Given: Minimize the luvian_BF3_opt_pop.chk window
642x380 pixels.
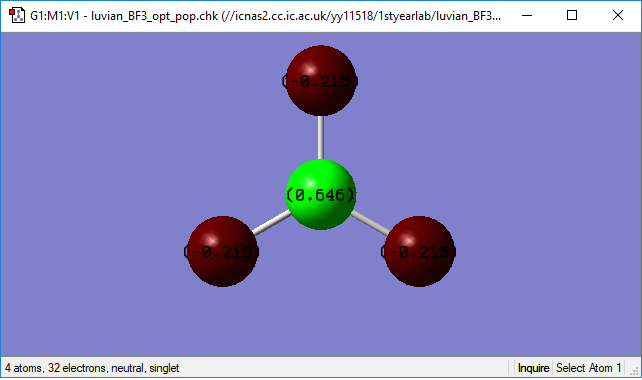Looking at the screenshot, I should [x=527, y=16].
